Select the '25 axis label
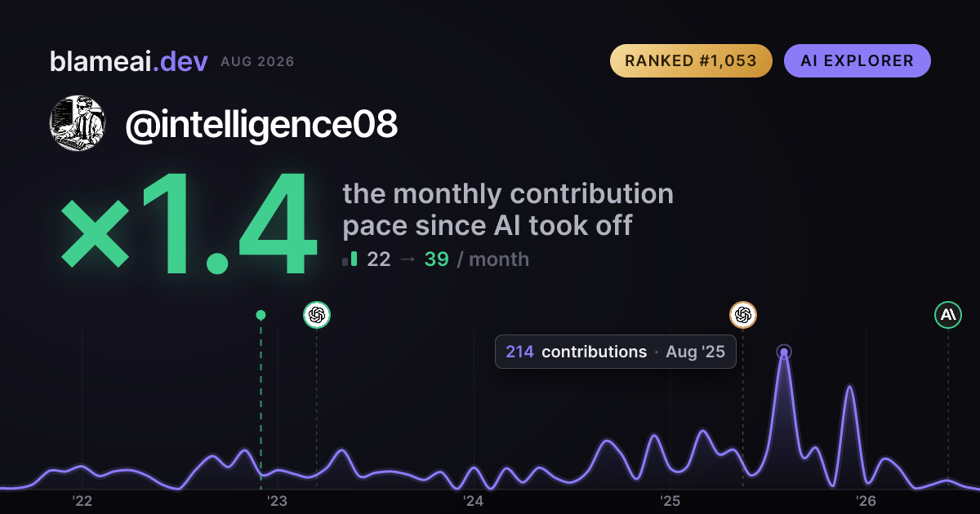Image resolution: width=980 pixels, height=514 pixels. click(x=670, y=501)
